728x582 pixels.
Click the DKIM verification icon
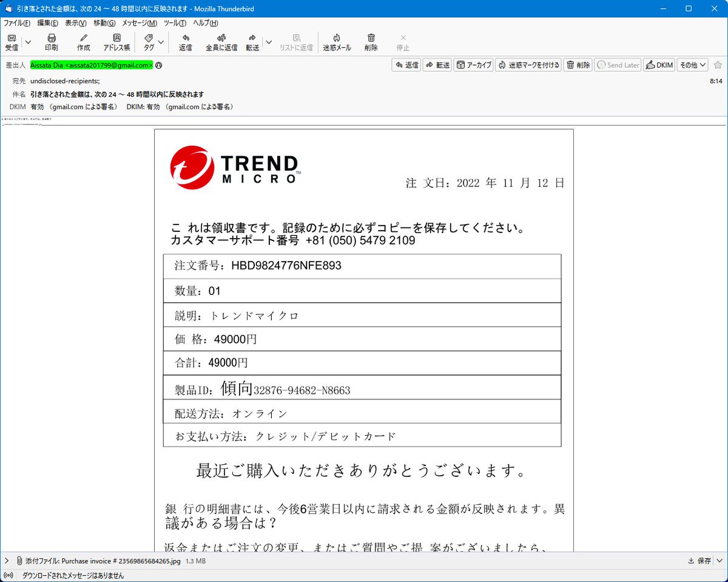pos(659,64)
